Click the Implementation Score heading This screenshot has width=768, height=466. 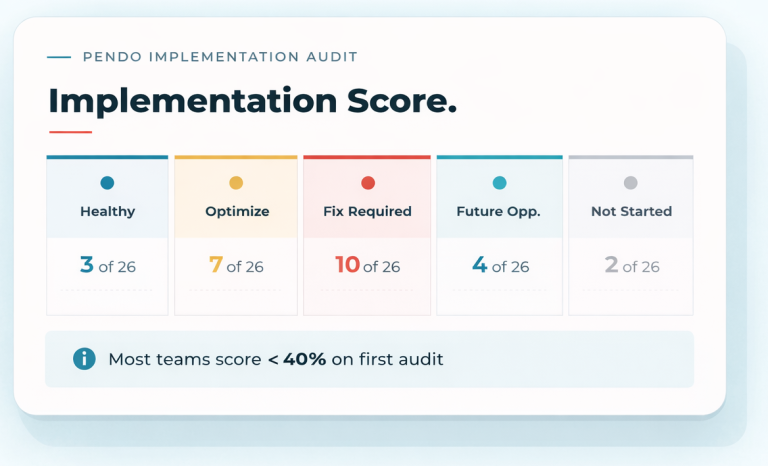click(x=252, y=101)
